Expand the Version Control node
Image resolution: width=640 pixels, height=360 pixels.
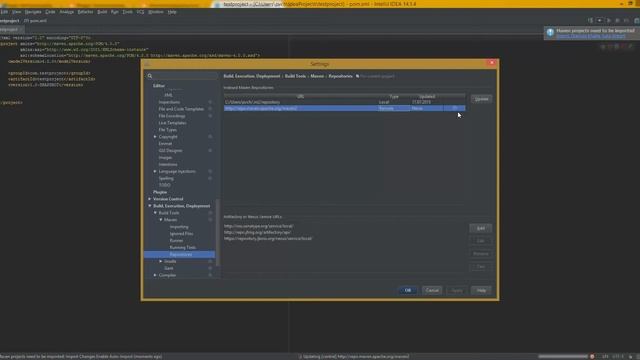pyautogui.click(x=150, y=199)
